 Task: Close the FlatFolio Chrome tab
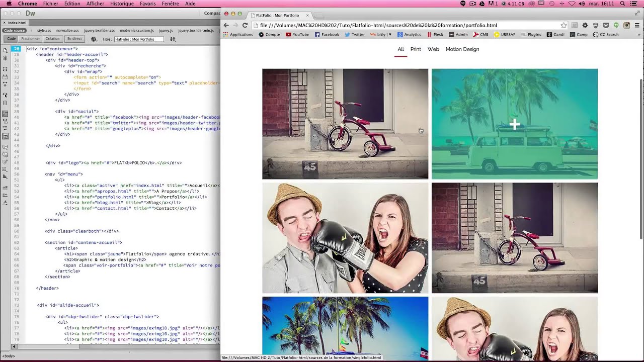pos(307,15)
